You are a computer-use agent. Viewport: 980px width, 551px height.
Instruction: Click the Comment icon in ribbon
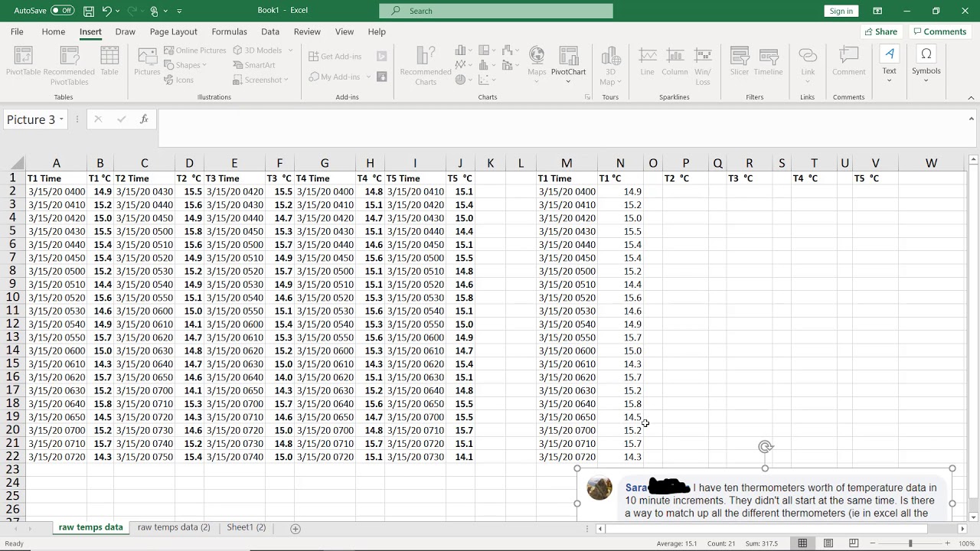coord(848,61)
